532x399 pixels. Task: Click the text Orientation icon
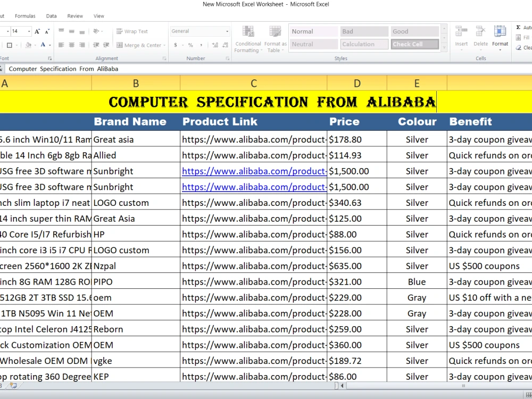pyautogui.click(x=96, y=31)
